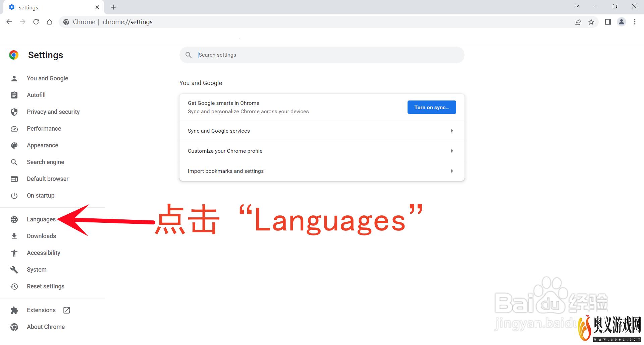
Task: Click the Chrome logo next to Settings title
Action: 14,55
